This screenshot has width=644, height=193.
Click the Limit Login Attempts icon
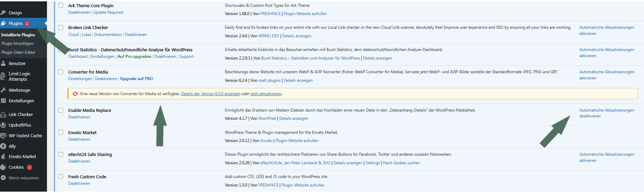pos(3,76)
